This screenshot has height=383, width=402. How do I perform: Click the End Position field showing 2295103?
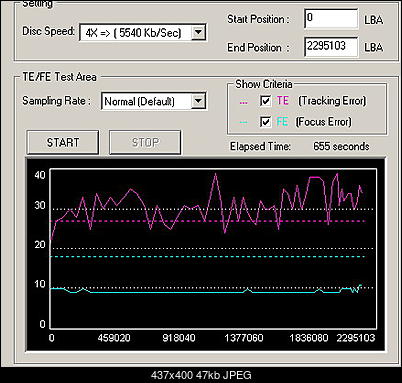point(331,47)
